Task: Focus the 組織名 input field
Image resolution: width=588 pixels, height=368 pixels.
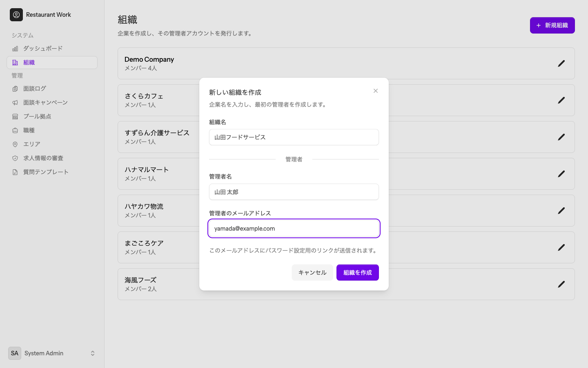Action: (294, 137)
